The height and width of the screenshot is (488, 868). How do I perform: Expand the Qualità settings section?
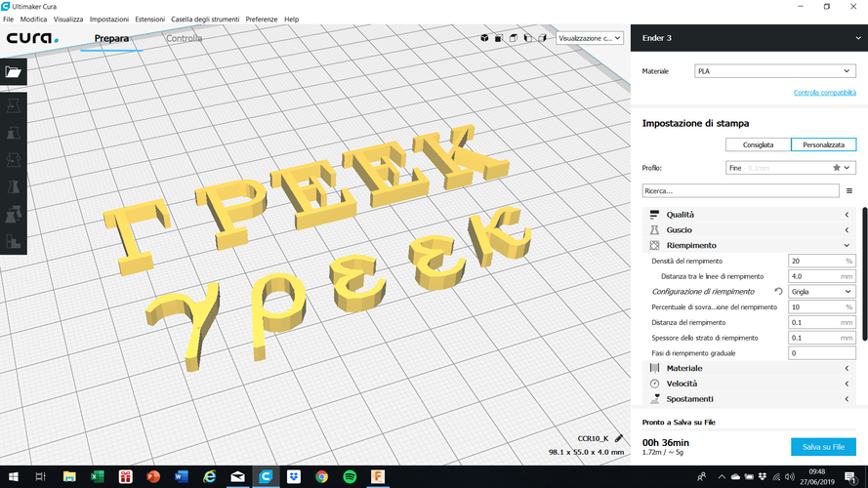(749, 215)
